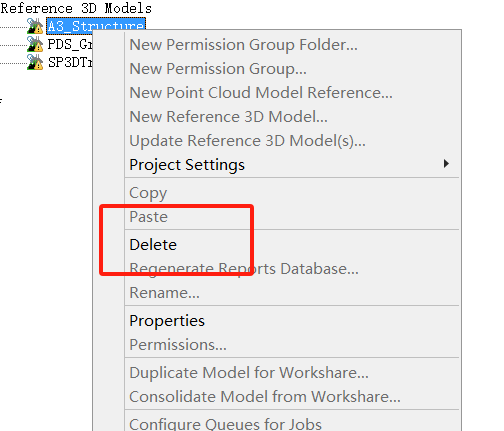Image resolution: width=504 pixels, height=431 pixels.
Task: Click the PDS_Gr reference model icon
Action: [x=35, y=44]
